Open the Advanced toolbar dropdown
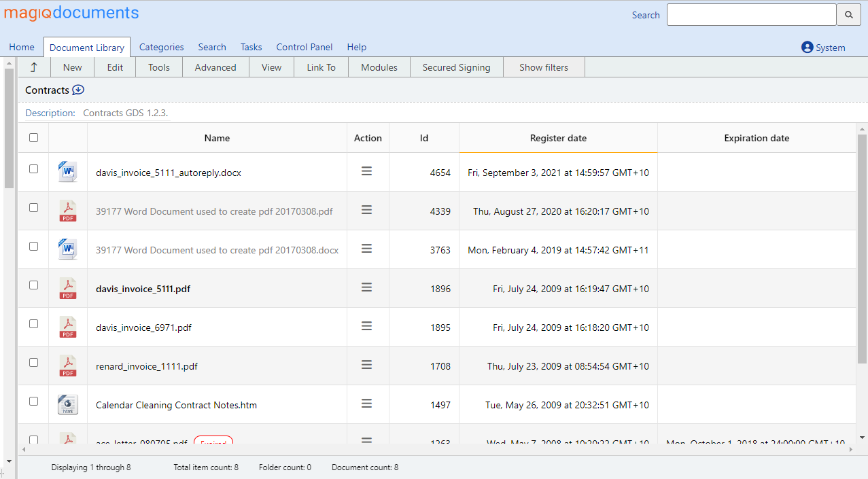Screen dimensions: 868x479 (215, 67)
